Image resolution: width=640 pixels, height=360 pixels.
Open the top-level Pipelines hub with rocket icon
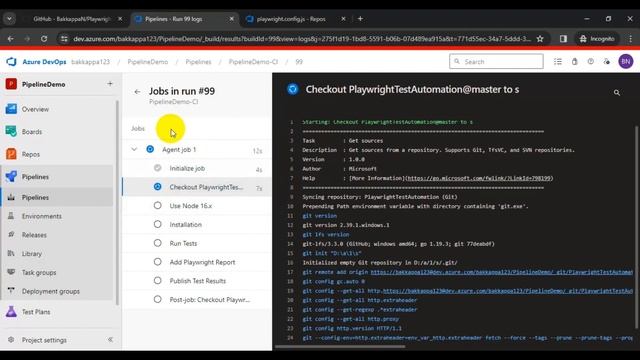(x=35, y=177)
